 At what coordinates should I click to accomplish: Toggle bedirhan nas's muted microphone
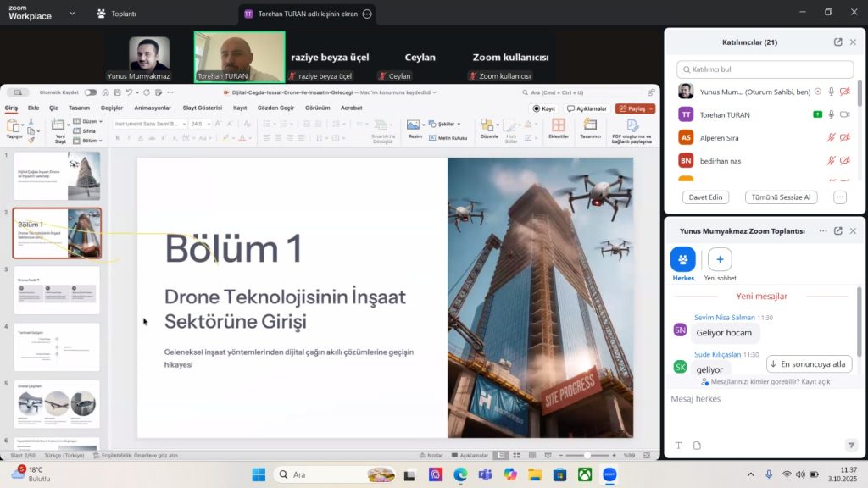(832, 160)
